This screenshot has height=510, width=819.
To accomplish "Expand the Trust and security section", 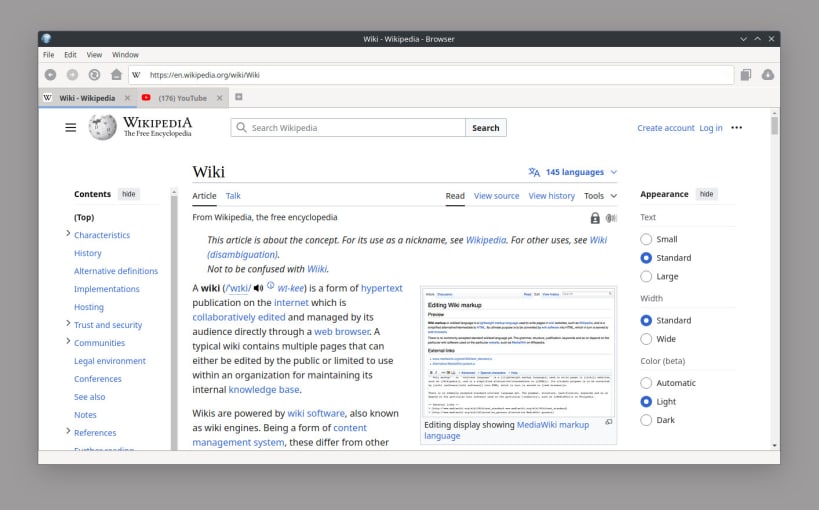I will point(68,323).
